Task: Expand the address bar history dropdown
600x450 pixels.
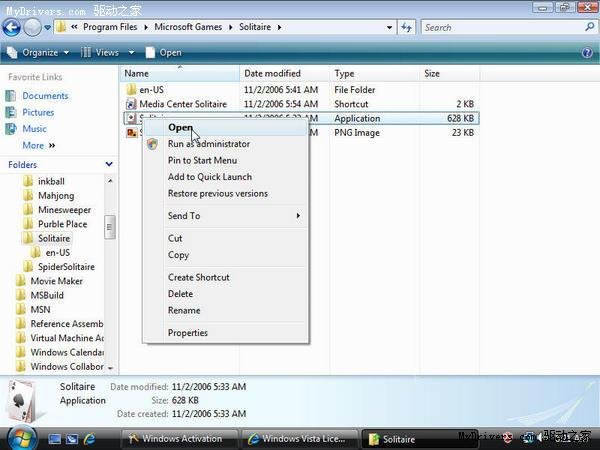Action: [389, 28]
